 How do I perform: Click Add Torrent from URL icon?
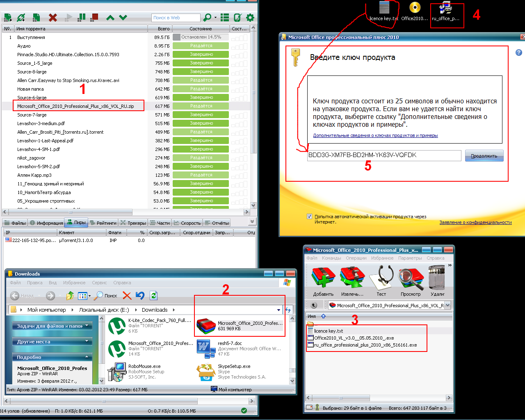coord(21,18)
